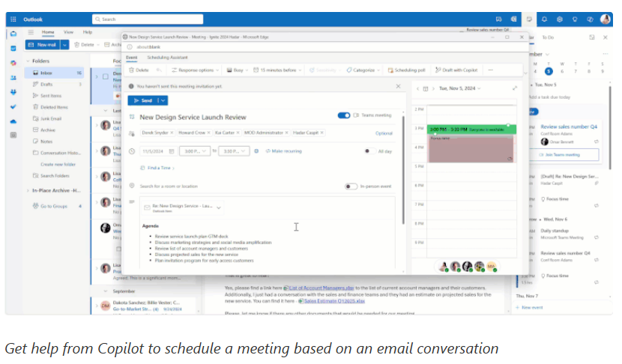Open the 3:30 PM end time dropdown
Image resolution: width=622 pixels, height=364 pixels.
coord(234,151)
